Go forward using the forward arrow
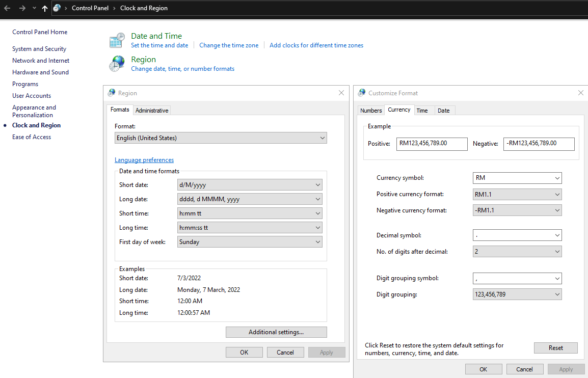 (22, 8)
